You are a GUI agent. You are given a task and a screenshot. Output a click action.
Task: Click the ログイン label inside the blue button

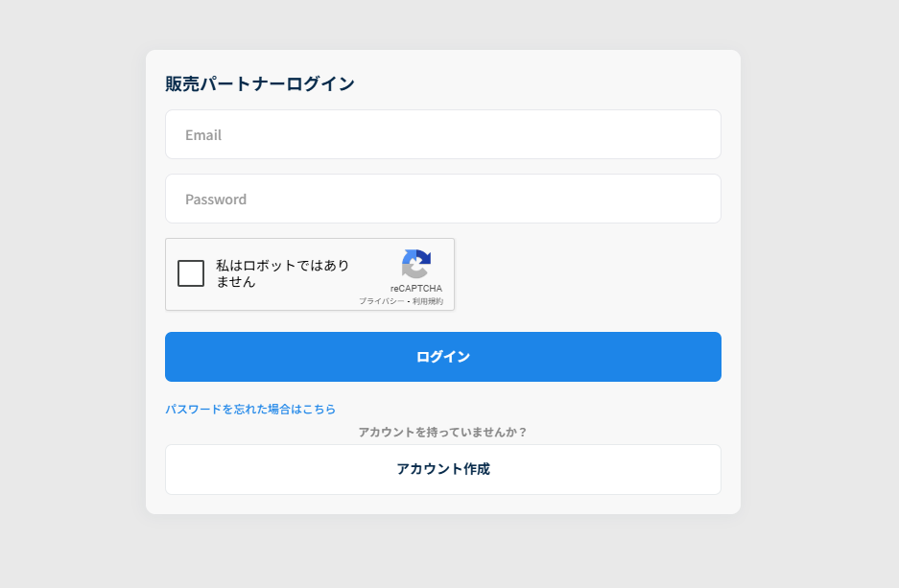[x=443, y=357]
